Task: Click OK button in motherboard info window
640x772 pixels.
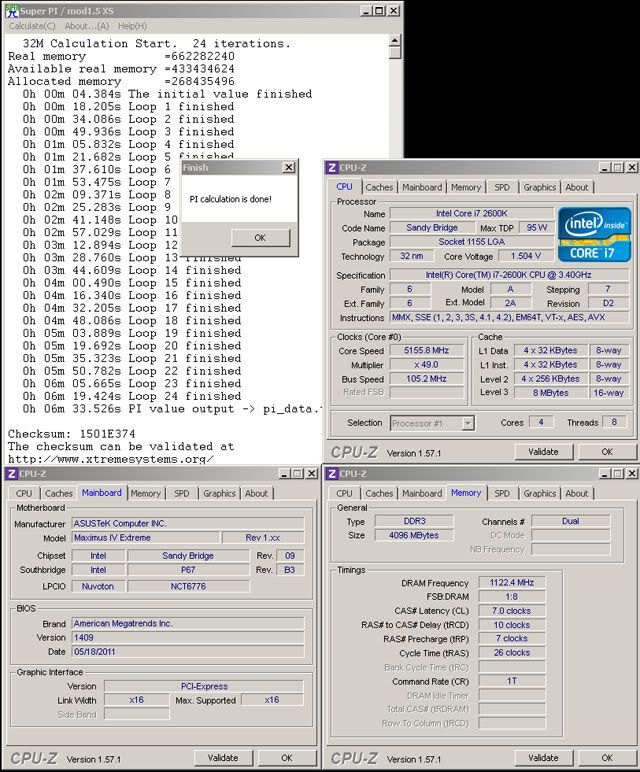Action: click(286, 758)
